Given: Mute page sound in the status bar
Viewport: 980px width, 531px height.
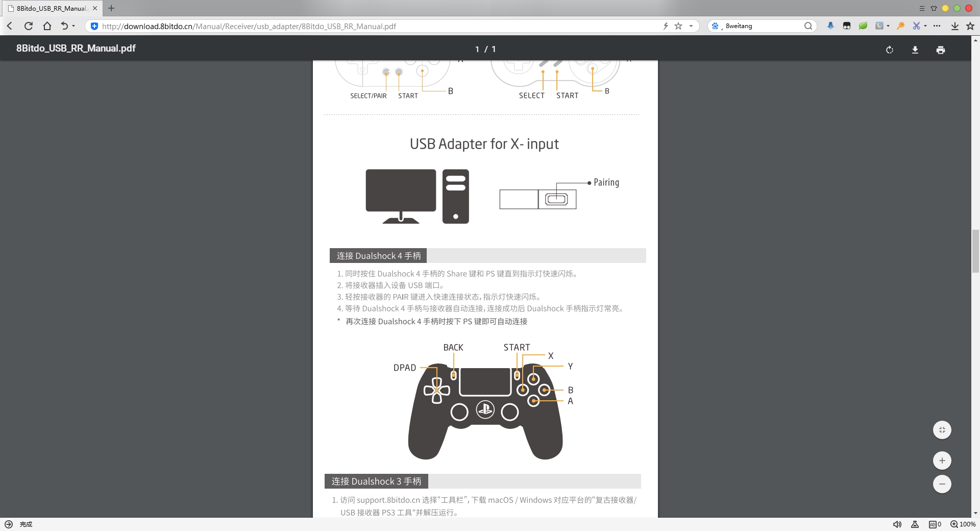Looking at the screenshot, I should (x=897, y=524).
